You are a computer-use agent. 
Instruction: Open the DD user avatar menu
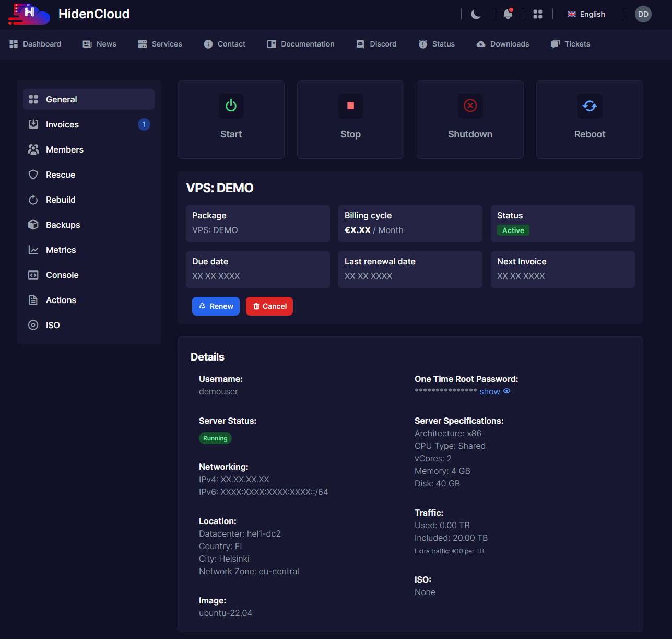click(x=643, y=14)
